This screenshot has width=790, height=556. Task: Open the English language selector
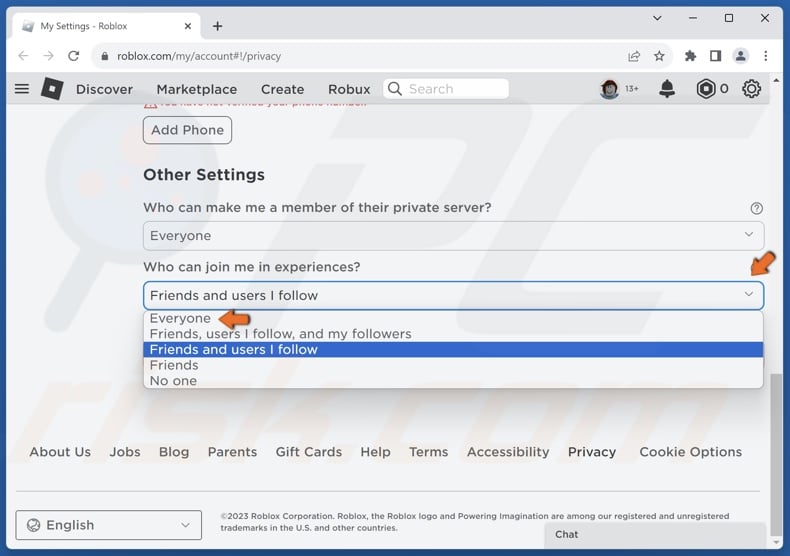coord(109,525)
